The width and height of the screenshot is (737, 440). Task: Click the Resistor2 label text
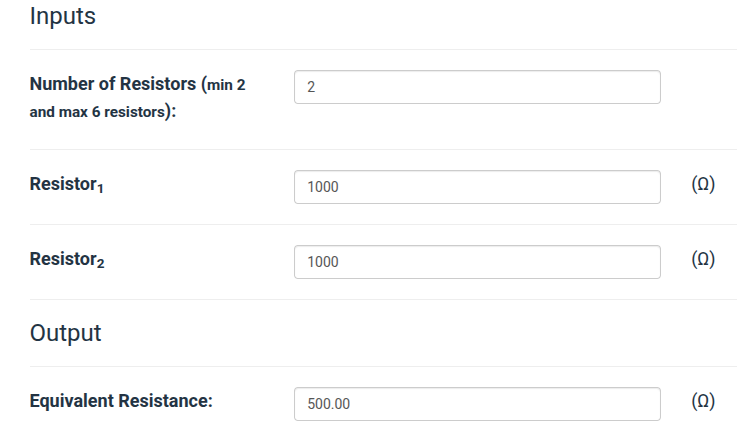click(66, 261)
